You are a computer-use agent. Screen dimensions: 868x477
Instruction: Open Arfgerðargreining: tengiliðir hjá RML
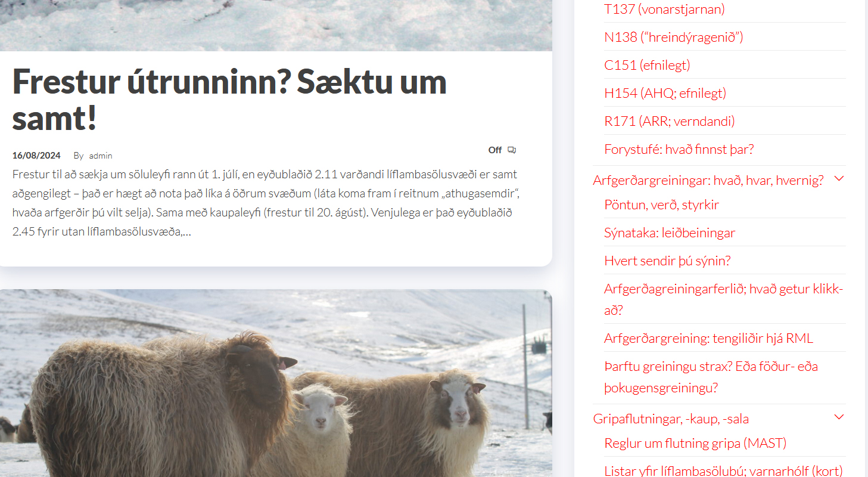click(x=708, y=338)
